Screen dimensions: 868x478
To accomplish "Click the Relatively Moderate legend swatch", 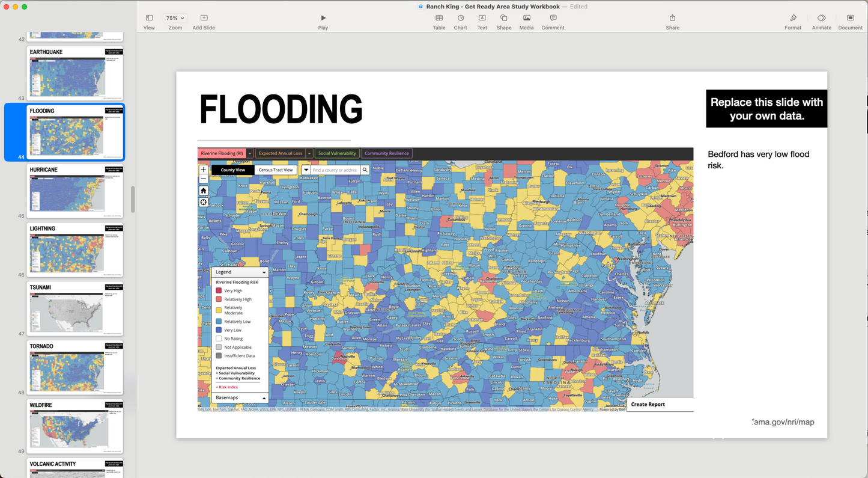I will [219, 310].
